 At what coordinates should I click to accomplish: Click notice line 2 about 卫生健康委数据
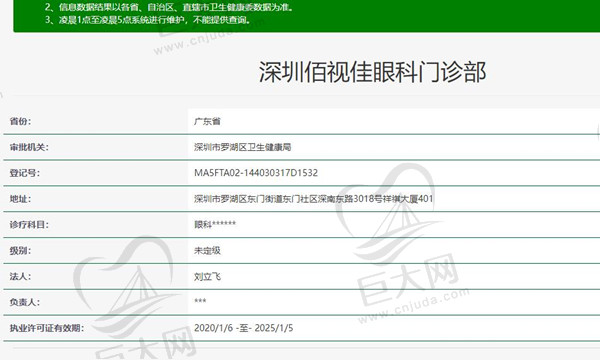tap(170, 7)
